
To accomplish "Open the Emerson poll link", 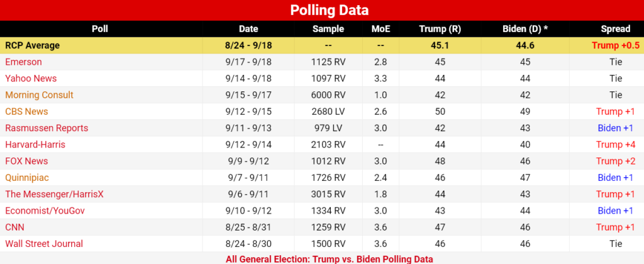I will pos(23,62).
